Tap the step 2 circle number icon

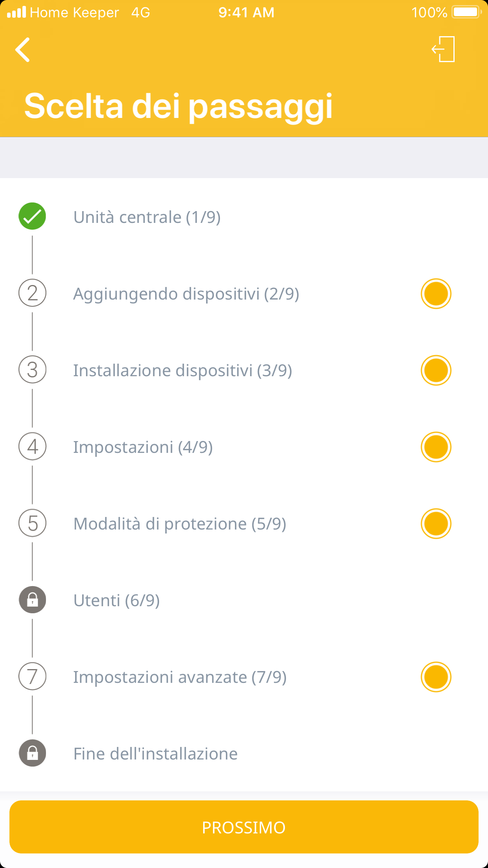[x=33, y=293]
